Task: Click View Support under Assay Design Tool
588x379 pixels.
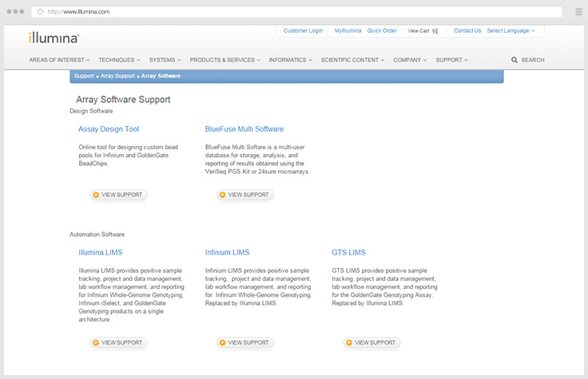Action: pyautogui.click(x=119, y=195)
